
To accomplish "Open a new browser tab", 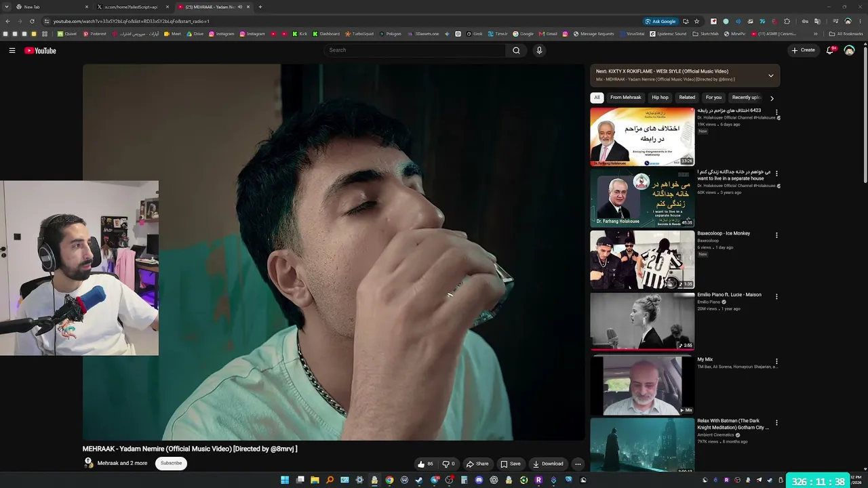I will coord(260,7).
